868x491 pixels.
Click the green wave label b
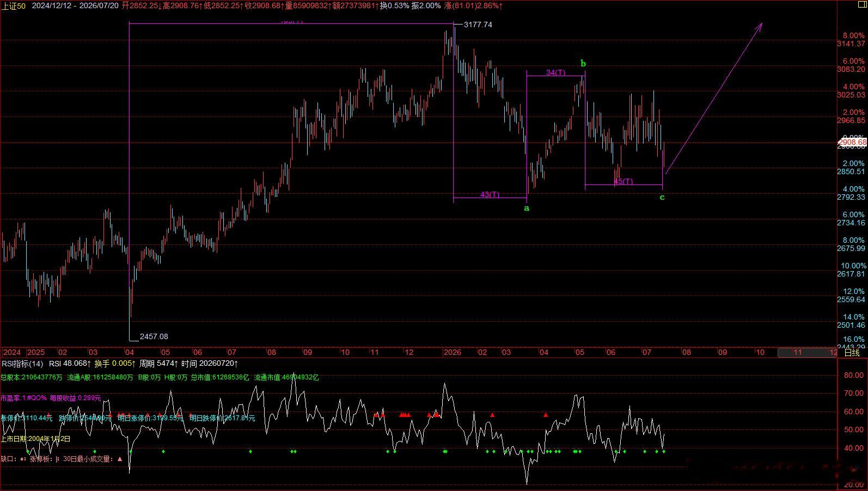(x=583, y=64)
